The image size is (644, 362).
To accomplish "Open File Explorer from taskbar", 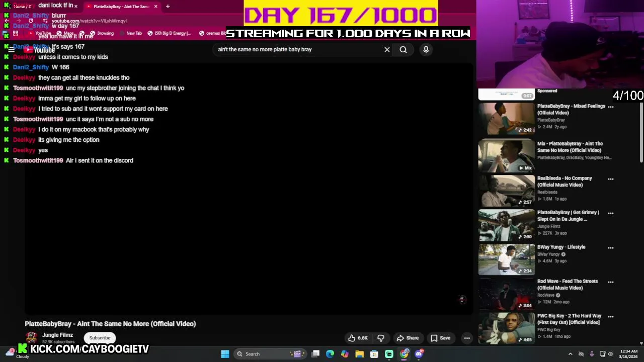I will (x=359, y=354).
